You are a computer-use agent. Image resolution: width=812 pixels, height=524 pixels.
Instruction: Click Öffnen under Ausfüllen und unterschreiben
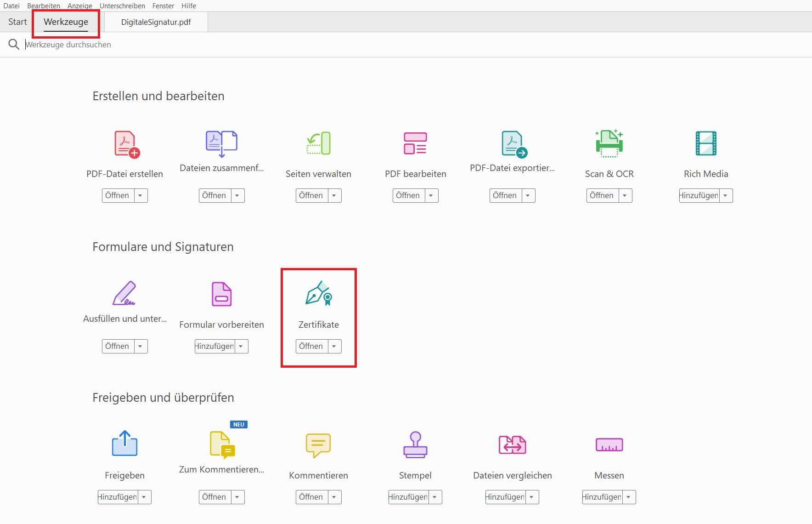tap(118, 346)
